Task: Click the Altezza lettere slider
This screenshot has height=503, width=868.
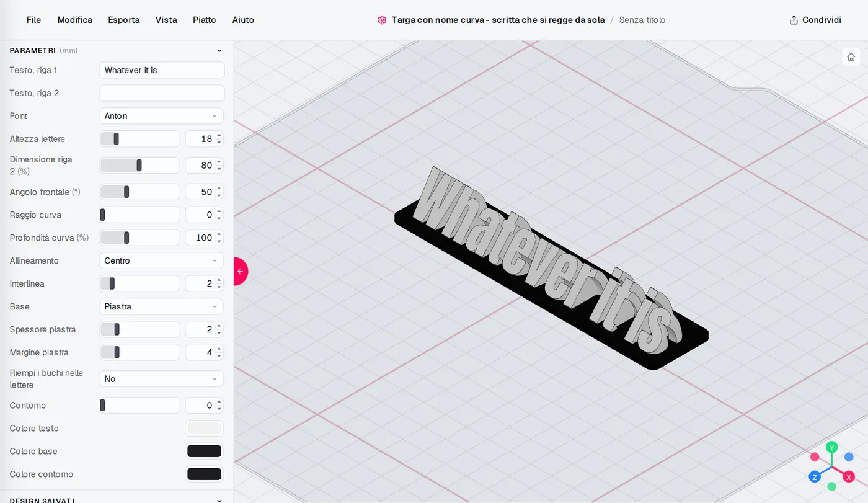Action: coord(139,139)
